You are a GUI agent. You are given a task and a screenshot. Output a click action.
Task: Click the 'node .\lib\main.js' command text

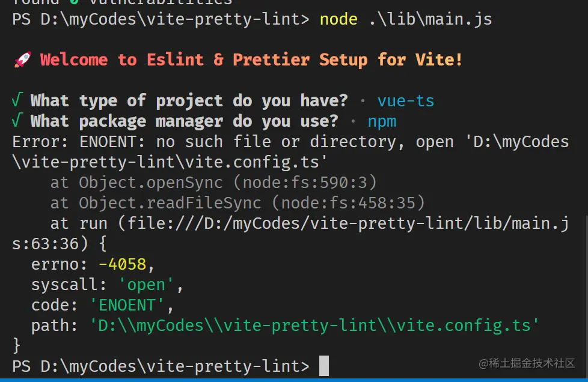[406, 19]
